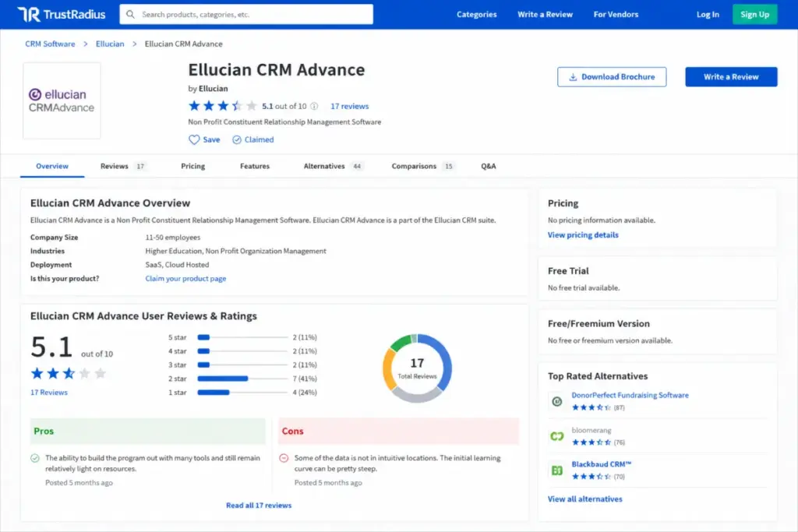Click the rating info icon beside 5.1 out of 10
Screen dimensions: 798x532
(314, 106)
